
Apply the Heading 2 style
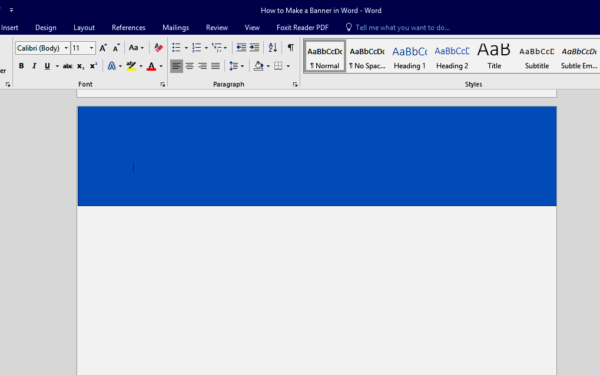point(452,56)
